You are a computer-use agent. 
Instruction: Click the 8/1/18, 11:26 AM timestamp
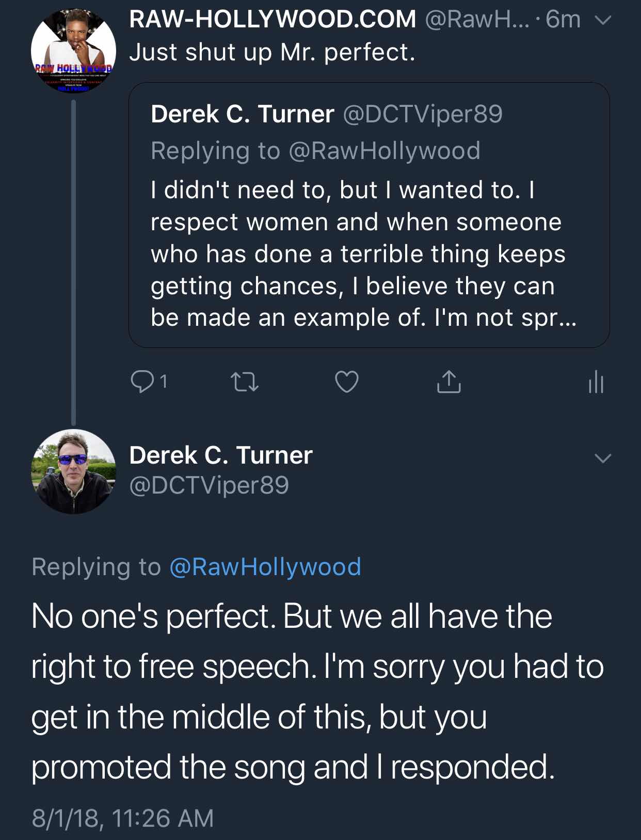123,818
